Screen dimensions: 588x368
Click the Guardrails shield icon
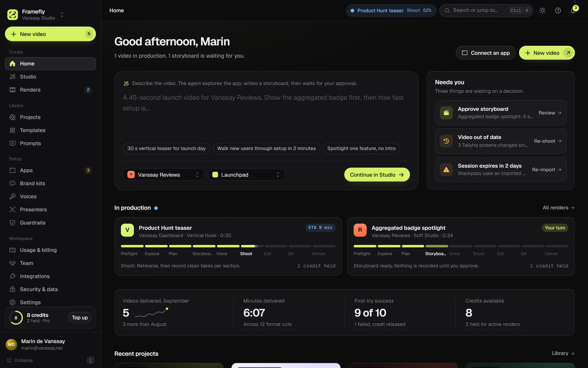click(x=13, y=223)
